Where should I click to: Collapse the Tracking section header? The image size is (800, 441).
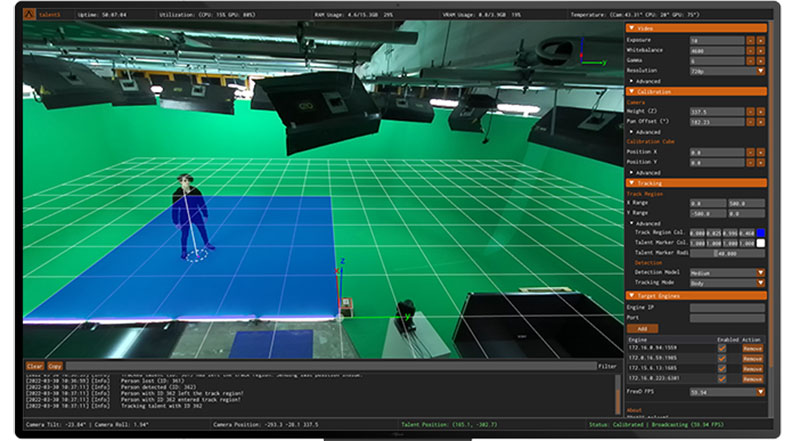click(x=696, y=183)
